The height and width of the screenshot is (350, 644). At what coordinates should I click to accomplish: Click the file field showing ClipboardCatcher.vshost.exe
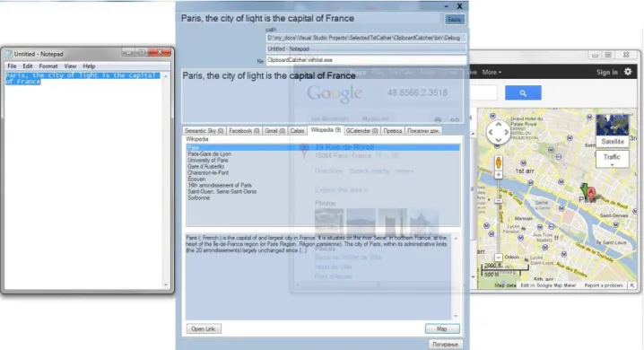click(366, 60)
